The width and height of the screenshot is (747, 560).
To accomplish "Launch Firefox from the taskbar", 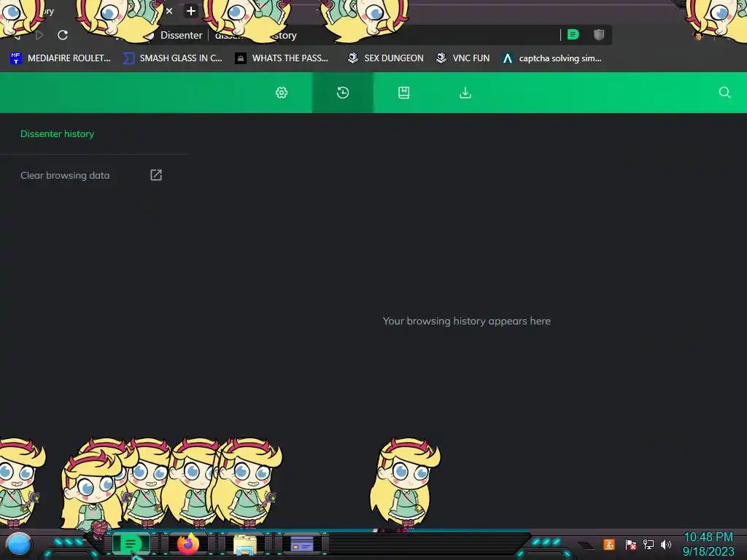I will (x=188, y=544).
